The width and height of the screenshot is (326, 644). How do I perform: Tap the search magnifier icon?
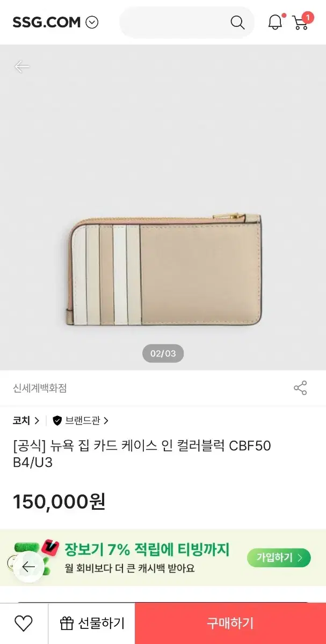coord(237,22)
